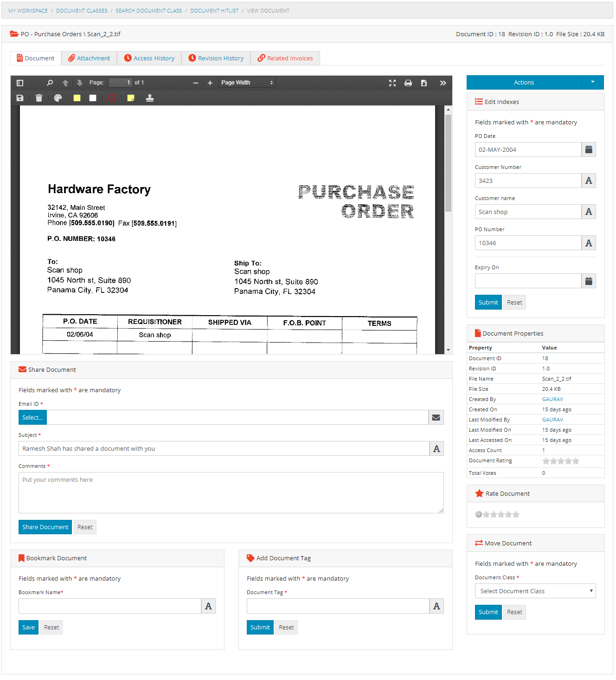Open the PO Date calendar picker
Screen dimensions: 616x680
pyautogui.click(x=589, y=149)
